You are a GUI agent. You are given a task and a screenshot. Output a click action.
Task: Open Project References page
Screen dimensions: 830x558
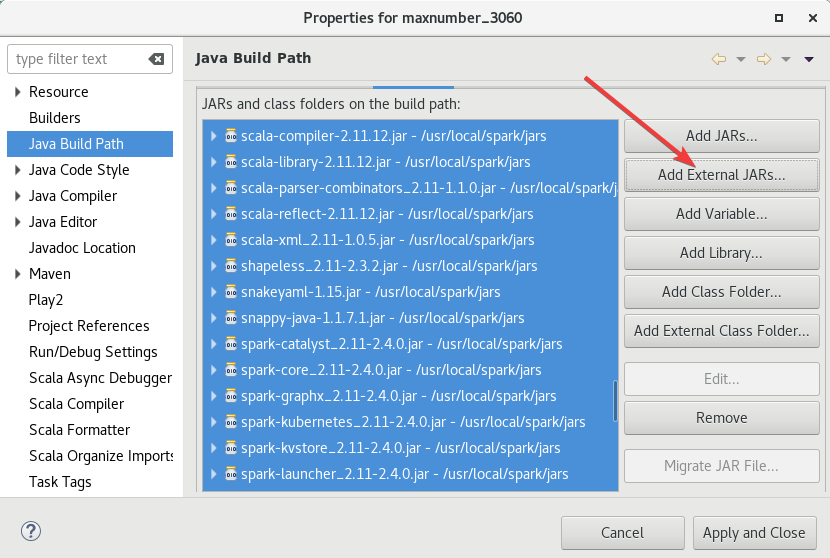(x=89, y=326)
